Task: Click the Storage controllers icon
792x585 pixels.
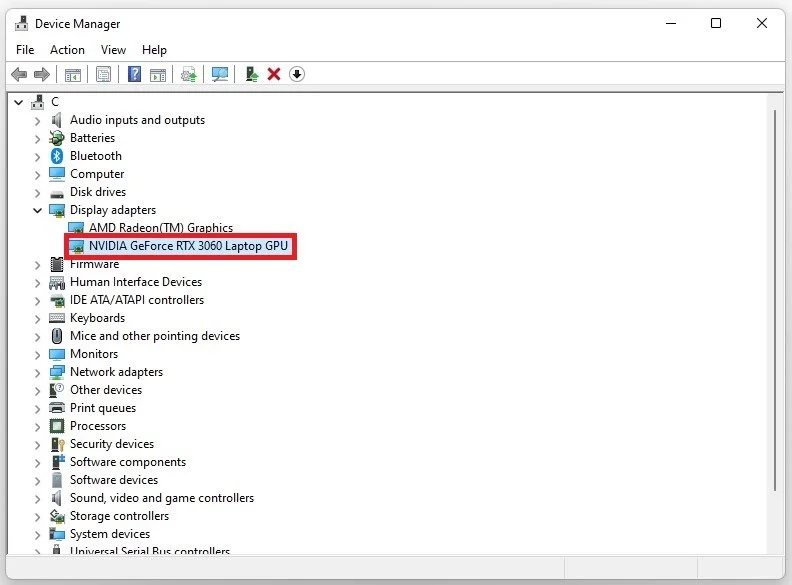Action: tap(57, 516)
